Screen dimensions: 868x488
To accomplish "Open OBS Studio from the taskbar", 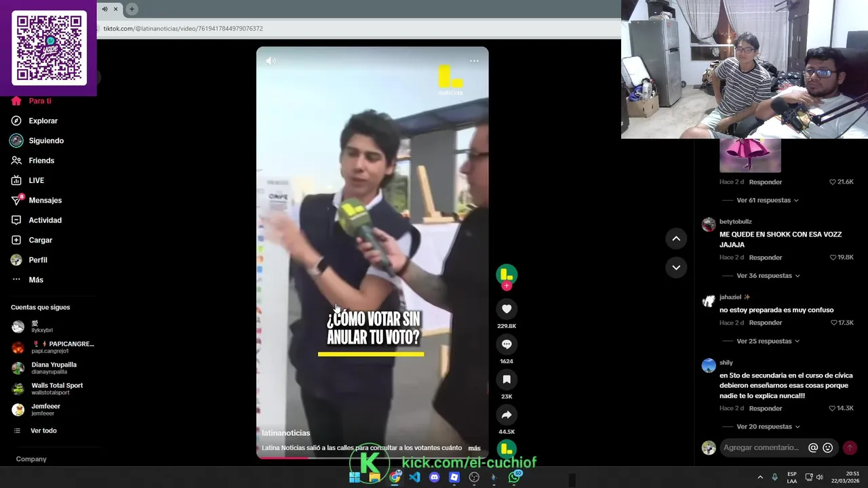I will click(474, 477).
